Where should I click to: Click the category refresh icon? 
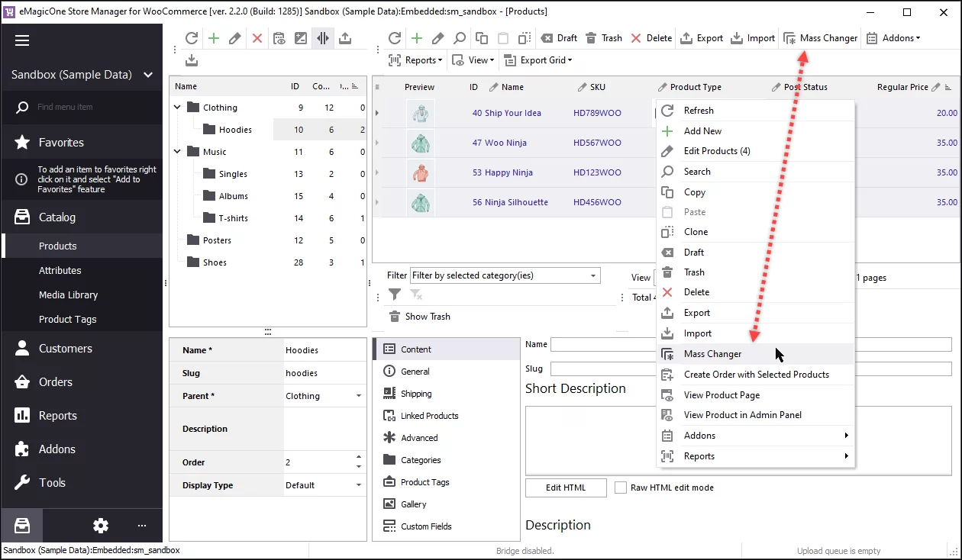[x=192, y=38]
